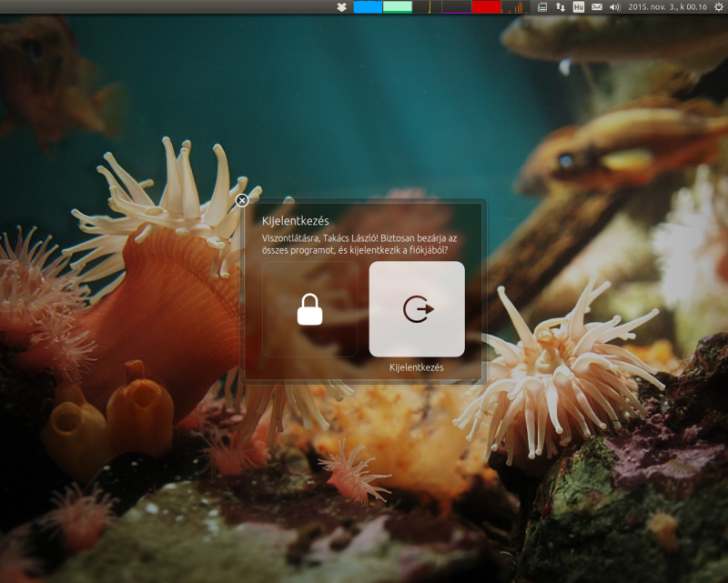Click the red system monitor graph
Image resolution: width=728 pixels, height=583 pixels.
(x=486, y=7)
